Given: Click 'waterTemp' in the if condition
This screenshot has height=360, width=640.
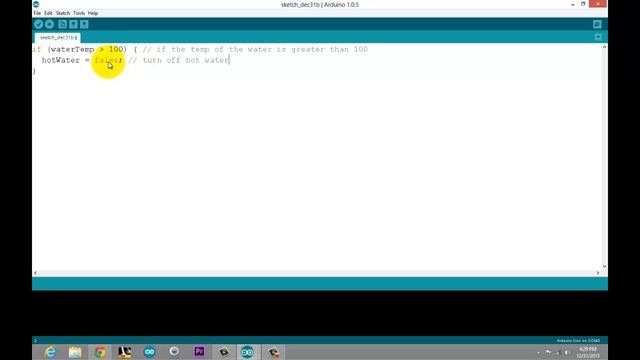Looking at the screenshot, I should coord(73,49).
